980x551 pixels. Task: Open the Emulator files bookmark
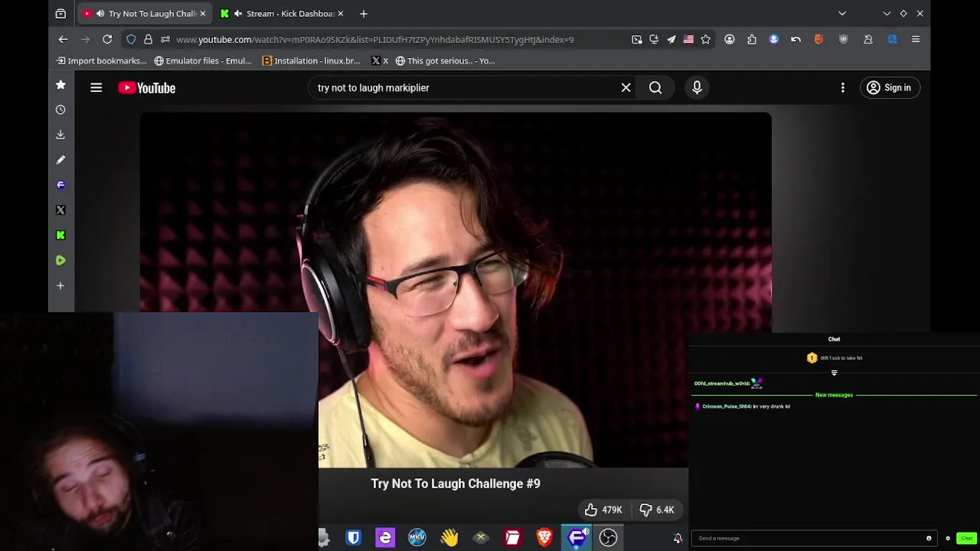pos(203,60)
